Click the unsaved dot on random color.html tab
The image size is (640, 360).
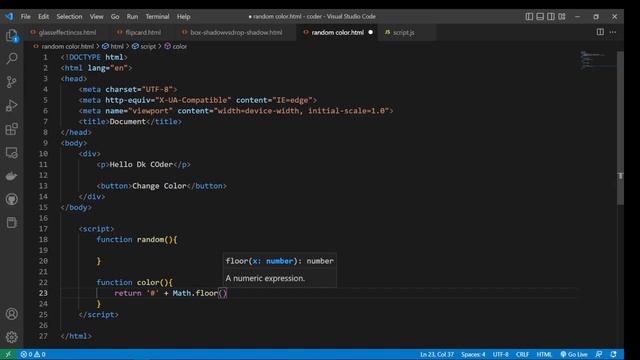[x=370, y=32]
